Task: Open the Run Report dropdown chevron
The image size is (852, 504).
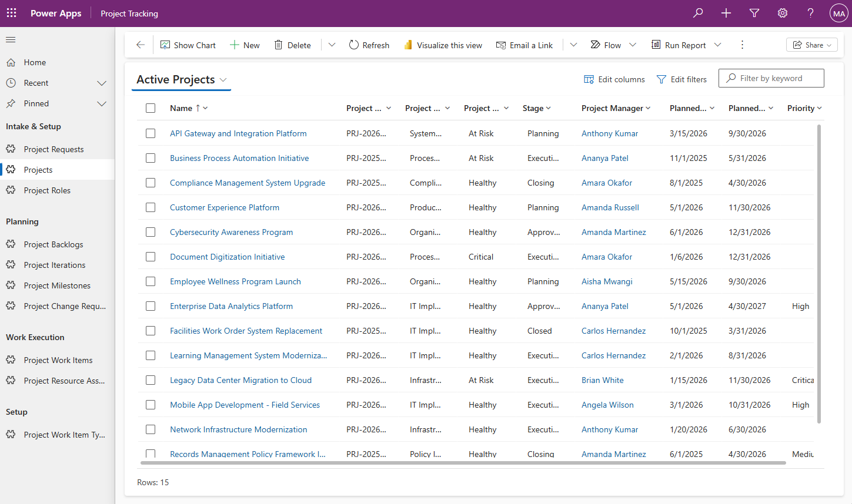Action: coord(717,45)
